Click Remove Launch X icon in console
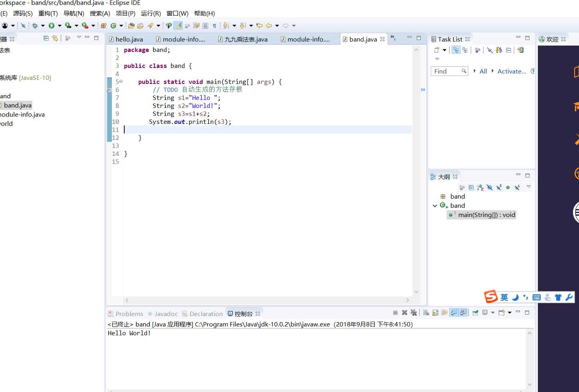Image resolution: width=579 pixels, height=392 pixels. click(x=404, y=312)
